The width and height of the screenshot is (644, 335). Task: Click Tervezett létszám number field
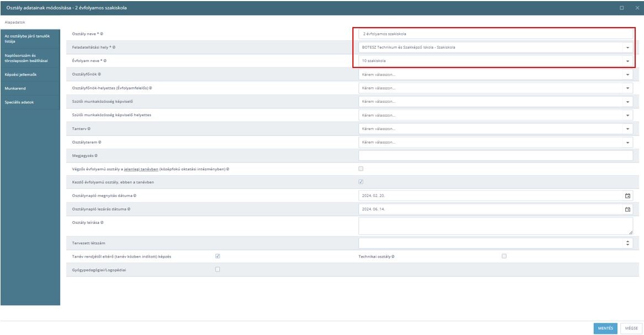pyautogui.click(x=491, y=243)
